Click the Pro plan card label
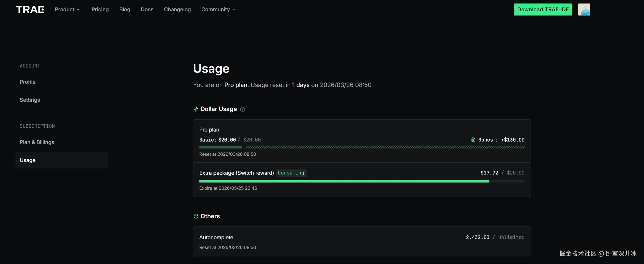The height and width of the screenshot is (264, 644). (x=209, y=130)
